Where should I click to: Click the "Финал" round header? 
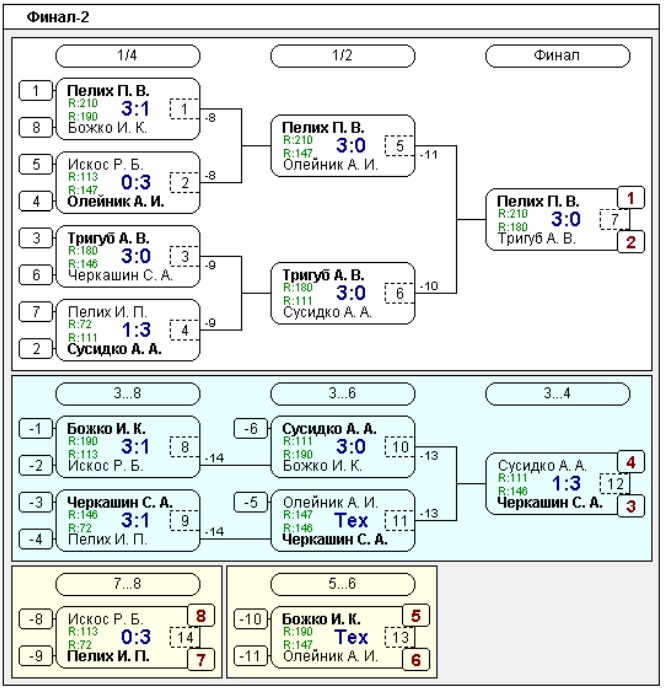557,56
